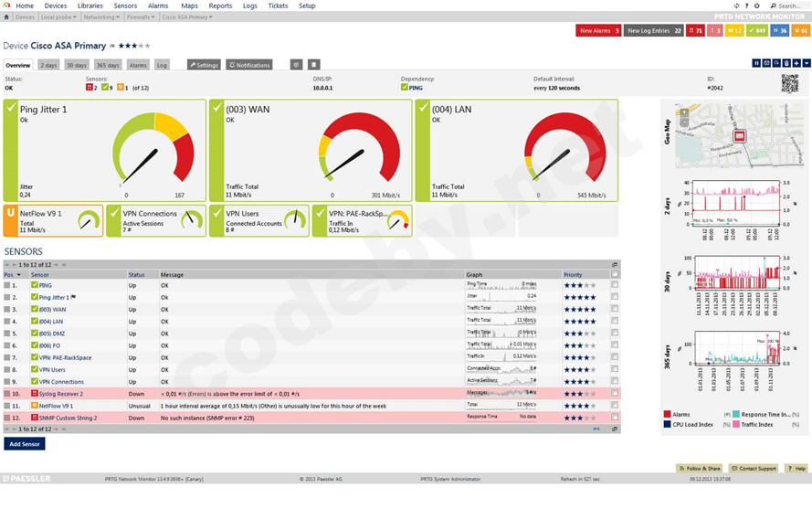Click the flag icon next to Cisco ASA Primary
Image resolution: width=812 pixels, height=519 pixels.
(112, 46)
